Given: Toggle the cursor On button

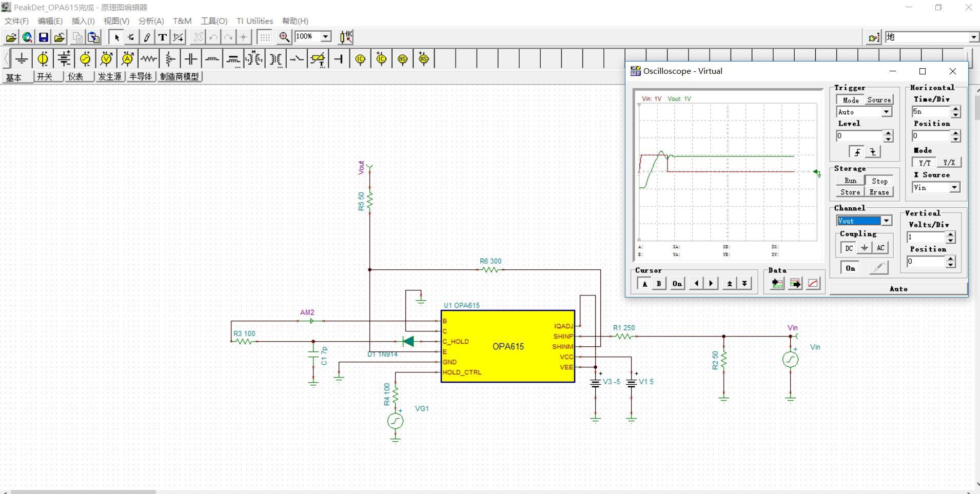Looking at the screenshot, I should tap(677, 284).
